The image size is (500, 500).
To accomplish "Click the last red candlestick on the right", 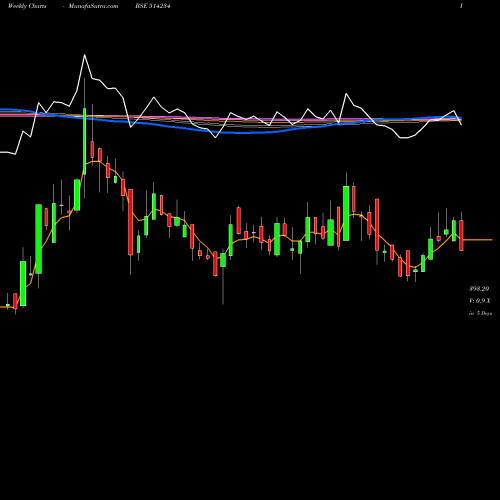I will point(461,235).
